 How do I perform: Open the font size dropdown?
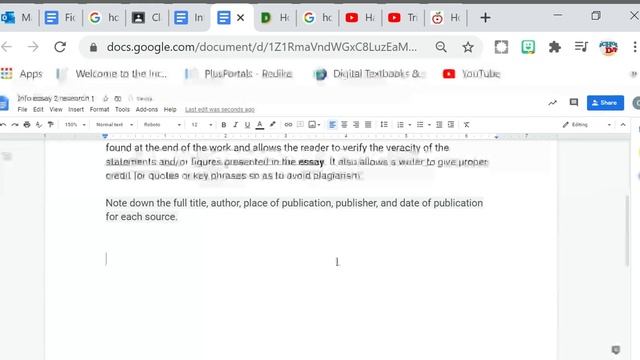(x=202, y=124)
